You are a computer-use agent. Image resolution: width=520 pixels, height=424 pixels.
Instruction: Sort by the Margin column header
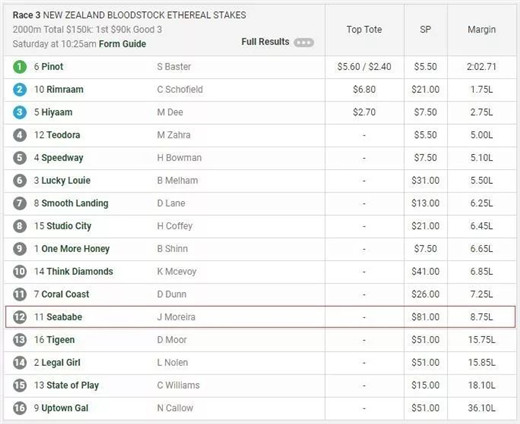coord(482,30)
